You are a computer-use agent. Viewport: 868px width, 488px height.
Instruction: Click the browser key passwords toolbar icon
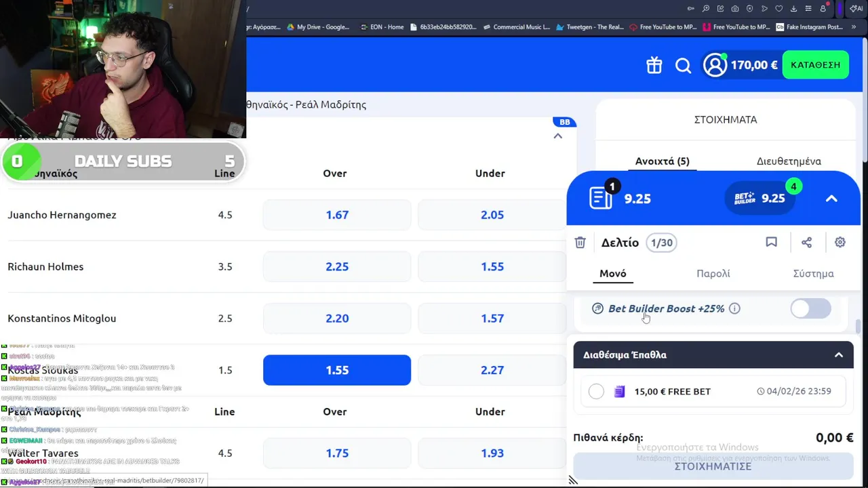coord(691,9)
